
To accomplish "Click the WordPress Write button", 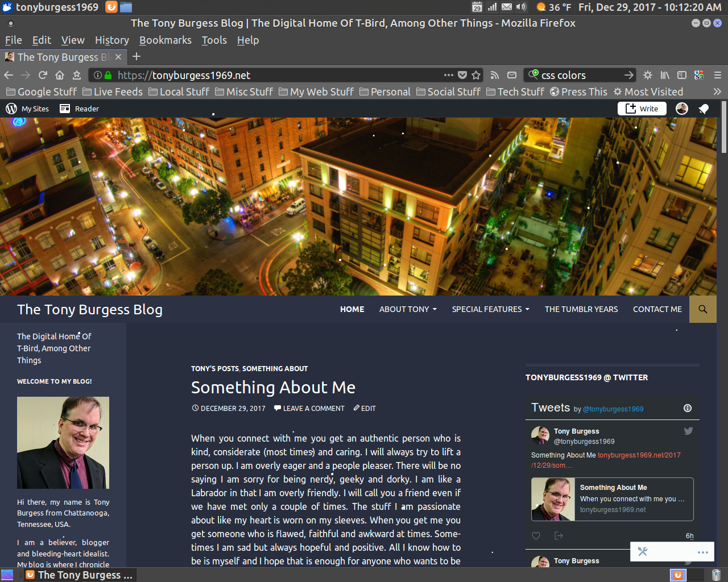I will click(x=642, y=109).
